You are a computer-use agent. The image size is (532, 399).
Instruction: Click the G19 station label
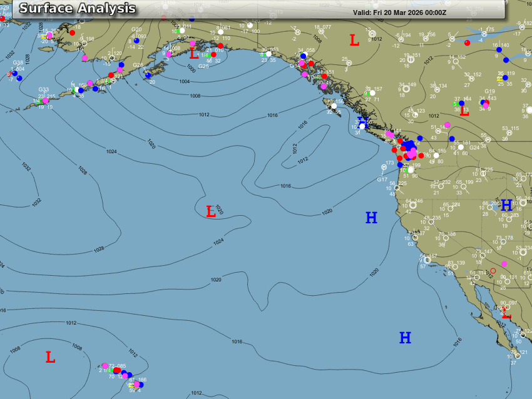coord(489,92)
